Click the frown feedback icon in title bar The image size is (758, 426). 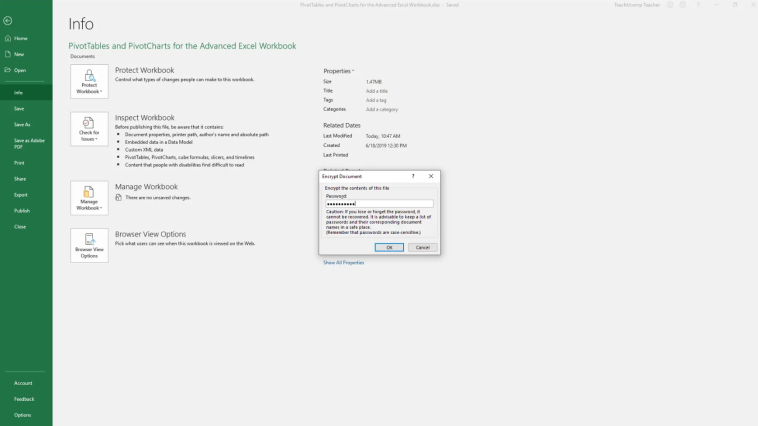683,5
